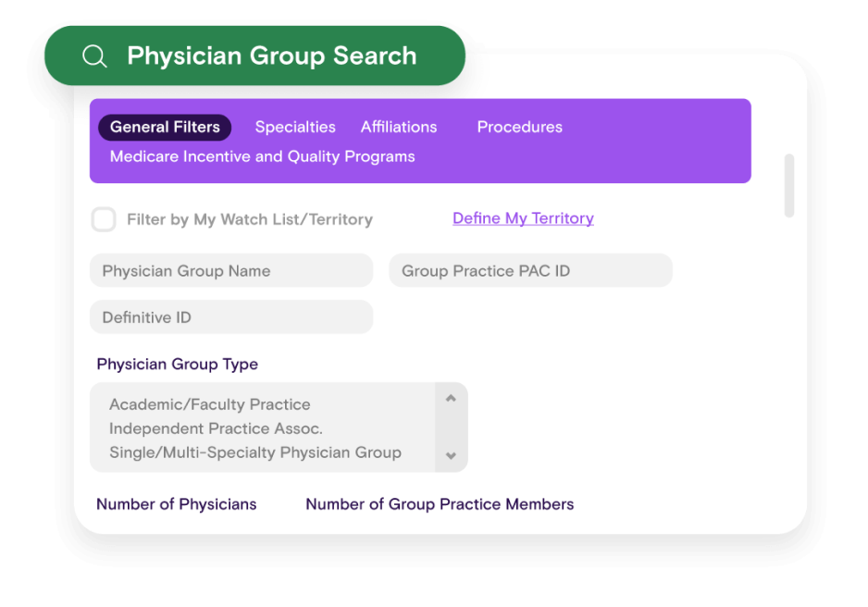
Task: Switch to the Specialties tab
Action: coord(295,128)
